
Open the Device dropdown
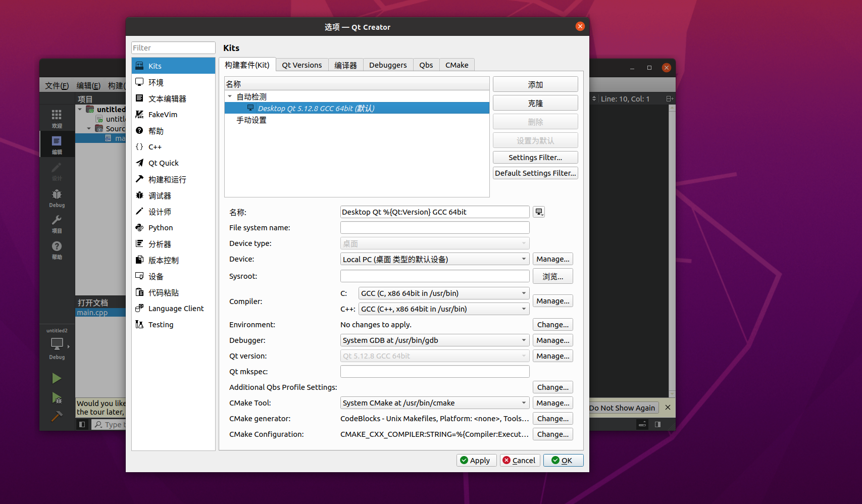(x=435, y=259)
